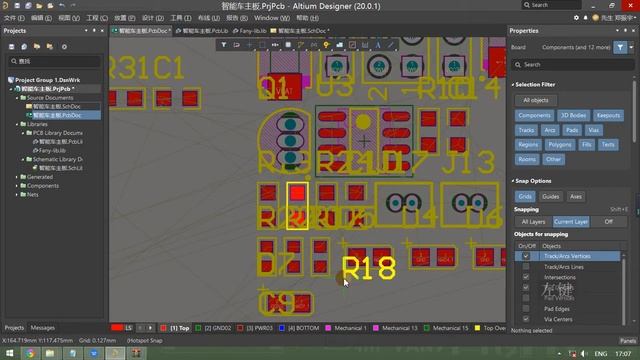Toggle Polygons selection filter

[560, 145]
